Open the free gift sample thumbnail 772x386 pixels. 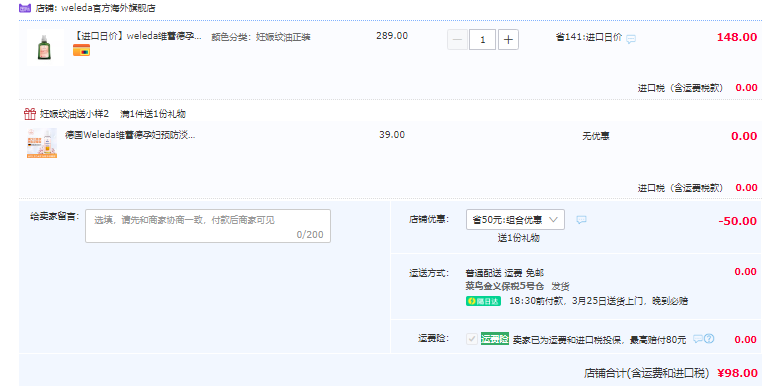pyautogui.click(x=42, y=144)
